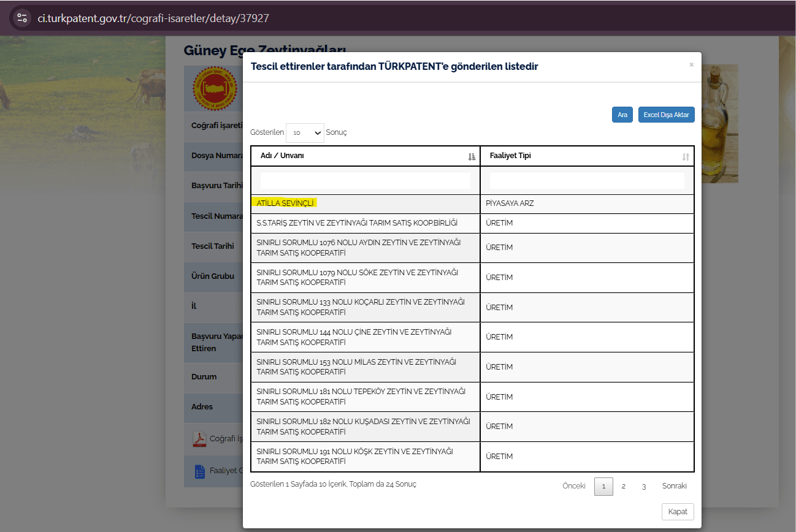This screenshot has height=532, width=796.
Task: Click the Durum label on background page
Action: coord(204,377)
